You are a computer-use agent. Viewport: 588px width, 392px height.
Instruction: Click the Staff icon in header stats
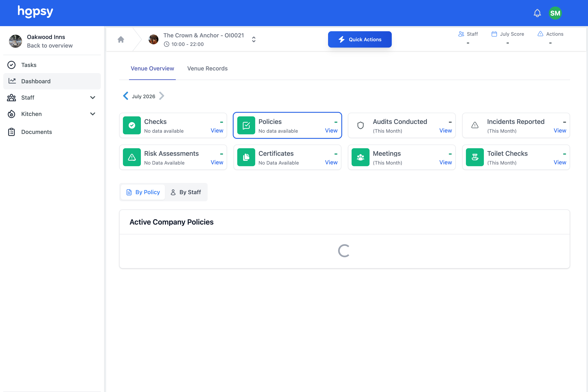(461, 34)
